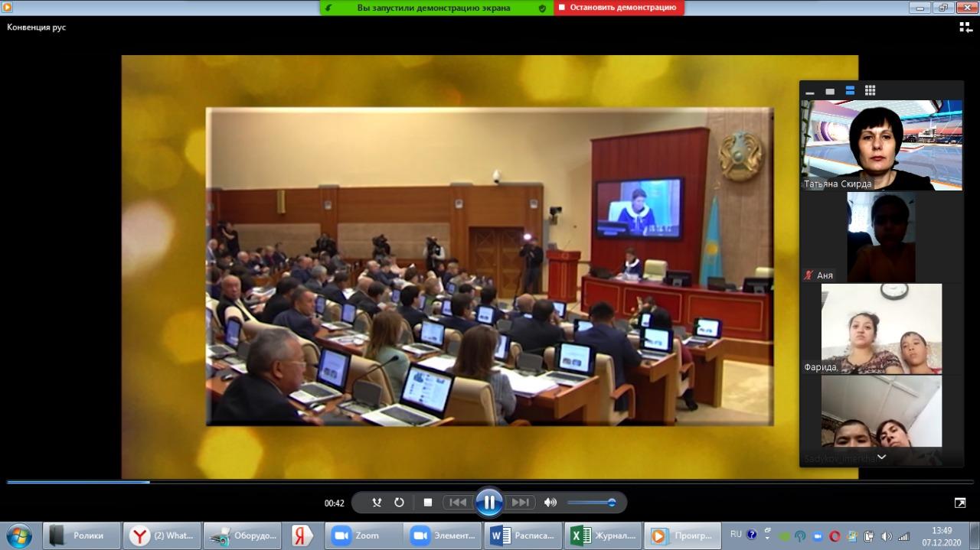Skip to the next track
The image size is (980, 550).
click(x=520, y=503)
